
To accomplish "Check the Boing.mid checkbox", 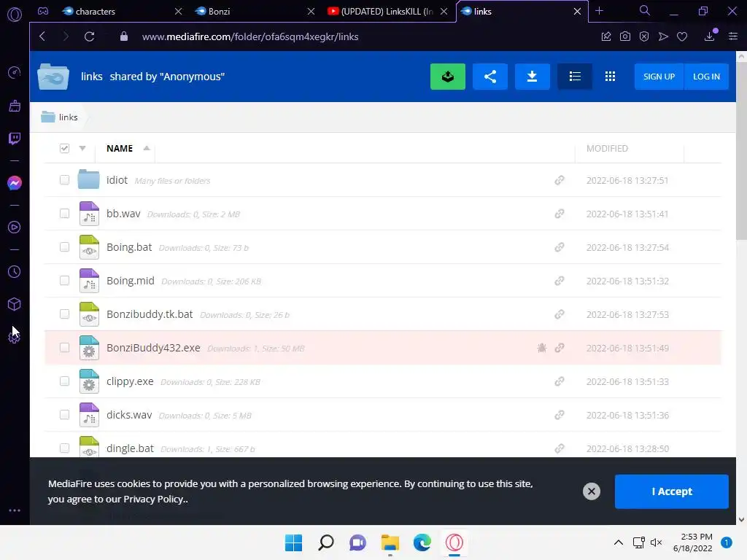I will (64, 281).
